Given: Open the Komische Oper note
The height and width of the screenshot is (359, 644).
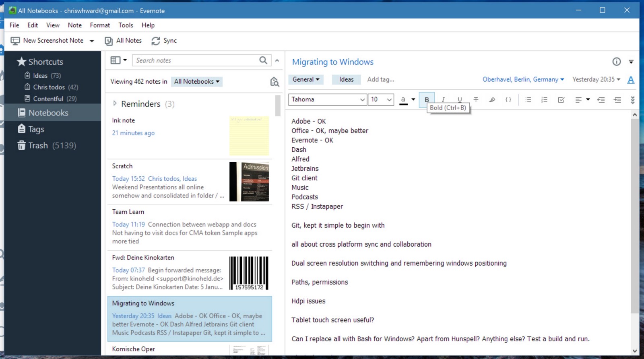Looking at the screenshot, I should 190,349.
